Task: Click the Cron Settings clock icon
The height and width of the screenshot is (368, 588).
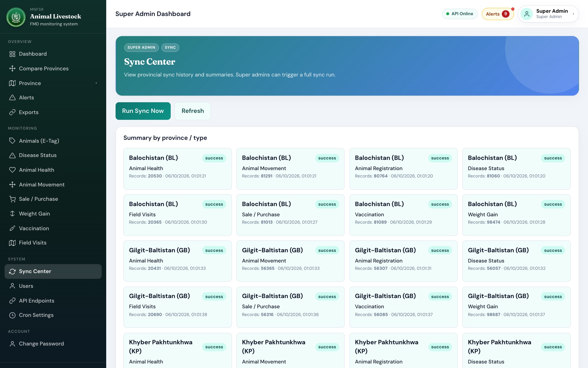Action: pos(12,315)
